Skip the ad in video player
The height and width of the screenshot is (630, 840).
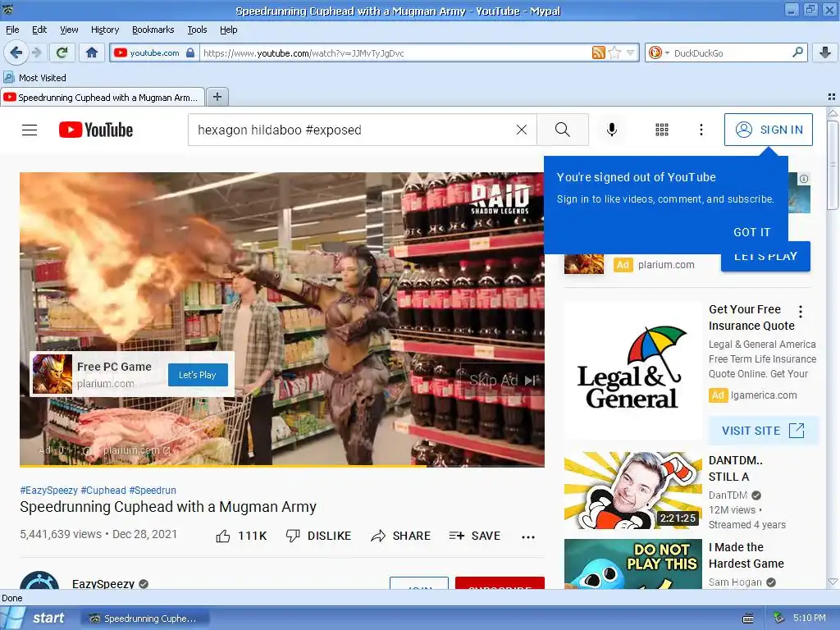(502, 381)
